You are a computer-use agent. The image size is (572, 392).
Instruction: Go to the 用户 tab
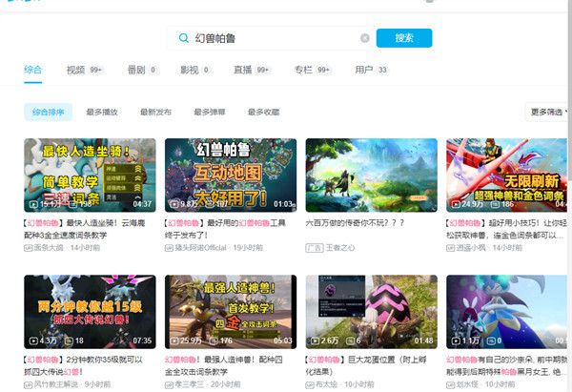click(372, 70)
